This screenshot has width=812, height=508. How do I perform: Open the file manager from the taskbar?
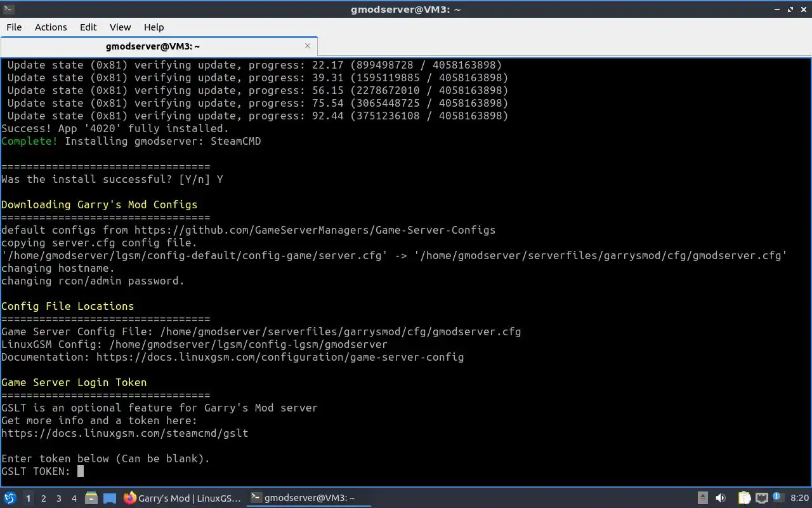coord(91,498)
